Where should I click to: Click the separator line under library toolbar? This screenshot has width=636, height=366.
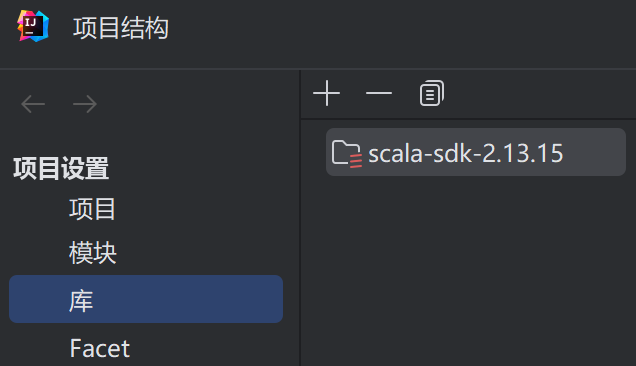(468, 118)
